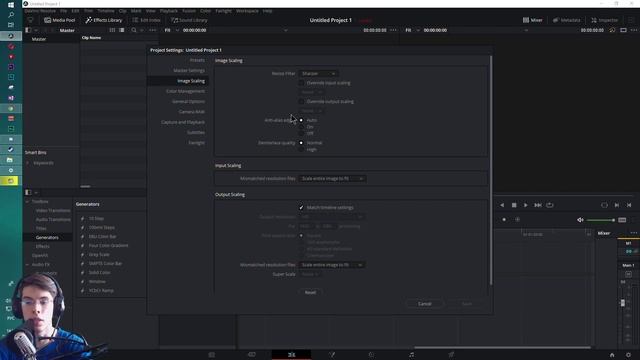
Task: Switch media pool to thumbnail view
Action: click(112, 30)
